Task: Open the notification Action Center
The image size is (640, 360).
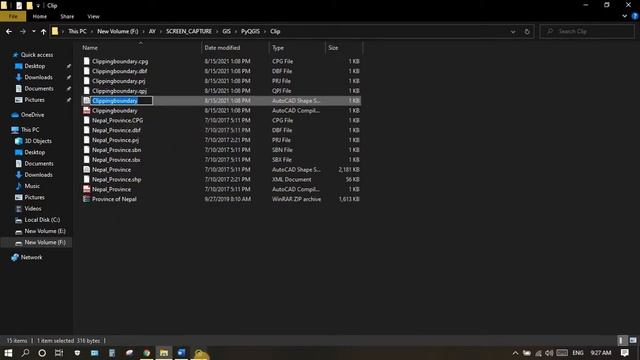Action: click(624, 353)
